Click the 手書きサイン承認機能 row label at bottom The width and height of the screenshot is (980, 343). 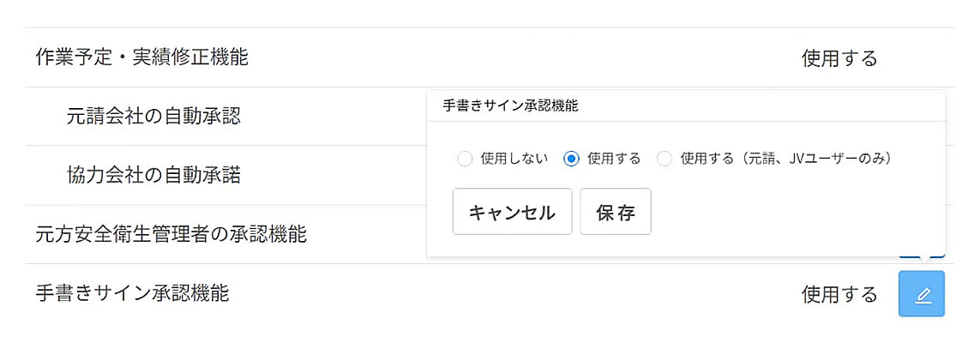[132, 293]
